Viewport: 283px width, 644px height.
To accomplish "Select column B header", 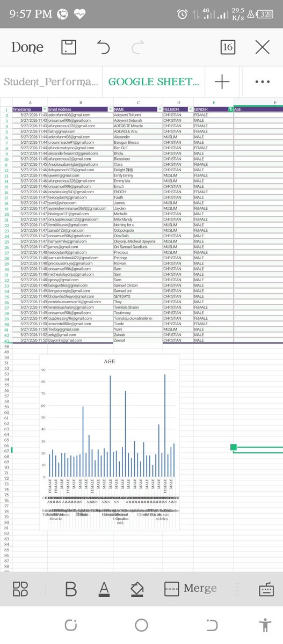I will [x=80, y=102].
